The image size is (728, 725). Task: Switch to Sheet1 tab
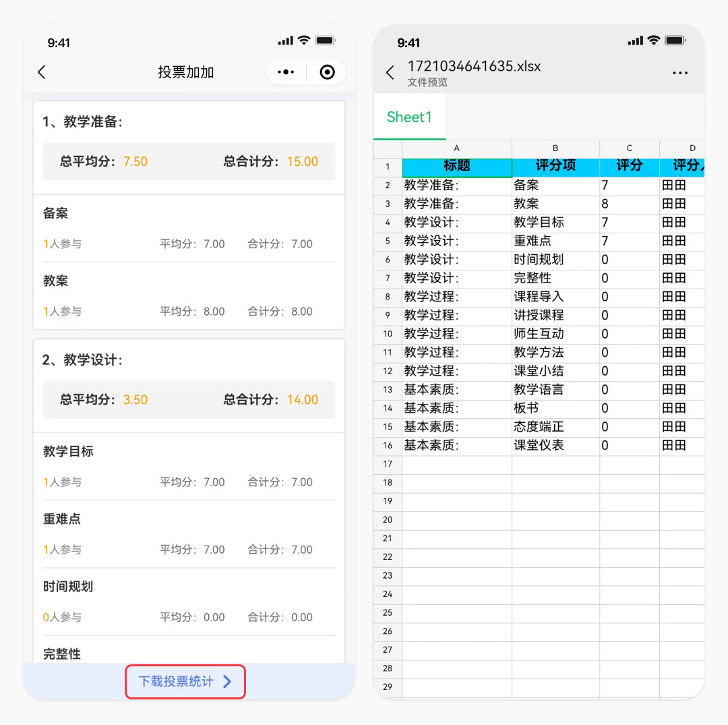point(409,117)
